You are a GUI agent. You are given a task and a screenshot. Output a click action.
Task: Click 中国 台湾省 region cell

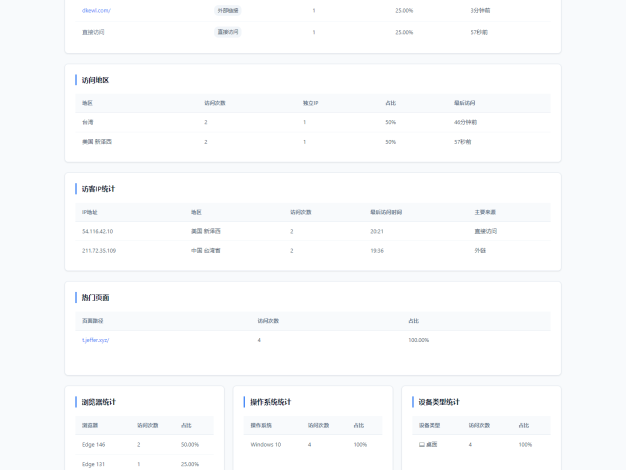tap(206, 251)
